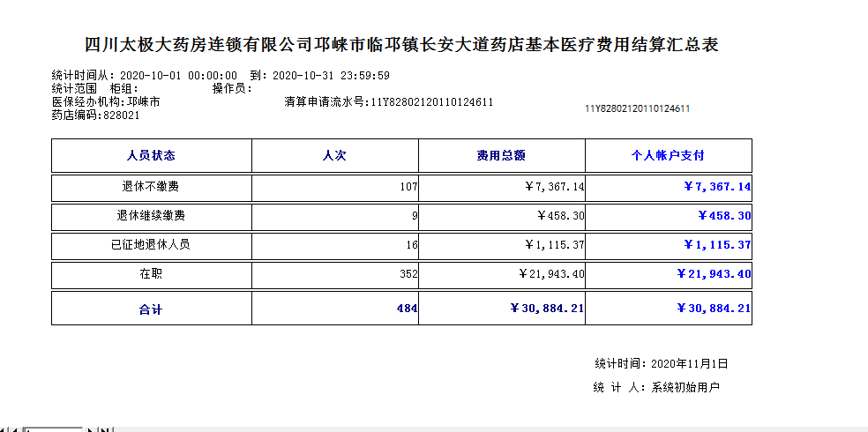Click the end time 2020-10-31 23:59:59
Viewport: 868px width, 432px height.
coord(331,76)
